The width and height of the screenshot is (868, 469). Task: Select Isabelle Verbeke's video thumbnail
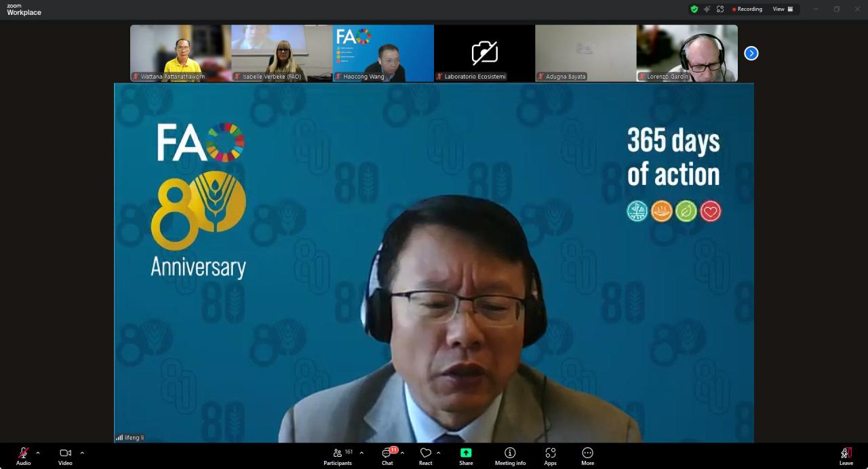pyautogui.click(x=281, y=53)
